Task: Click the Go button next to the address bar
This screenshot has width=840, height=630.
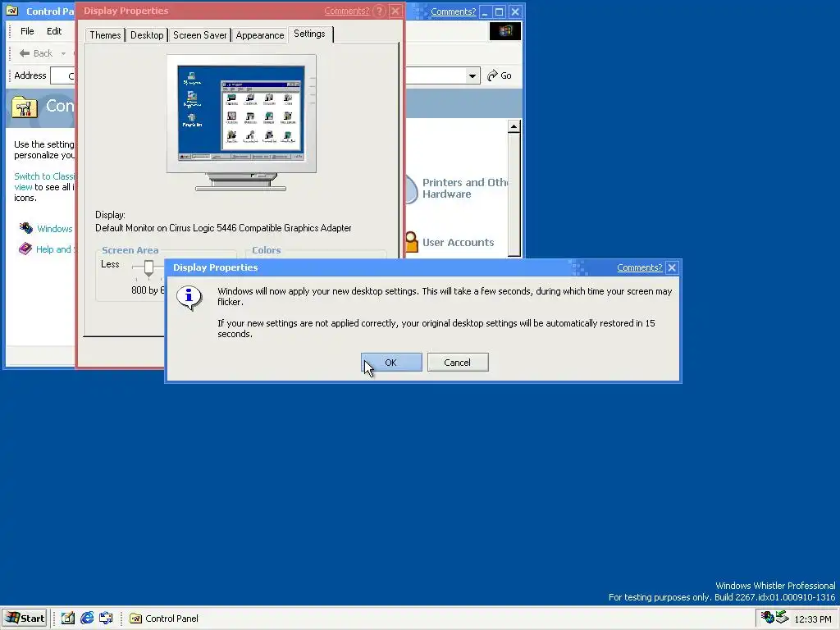Action: coord(500,76)
